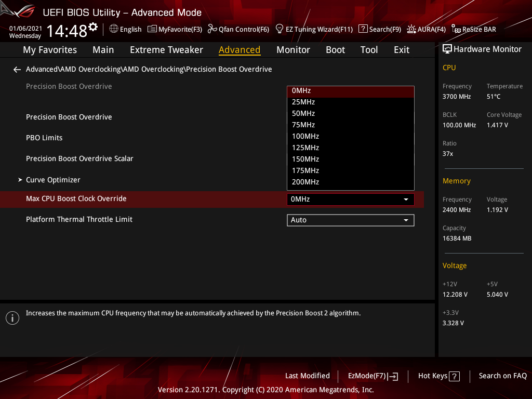Click +12V value 12.208 V
This screenshot has width=532, height=399.
(x=455, y=295)
